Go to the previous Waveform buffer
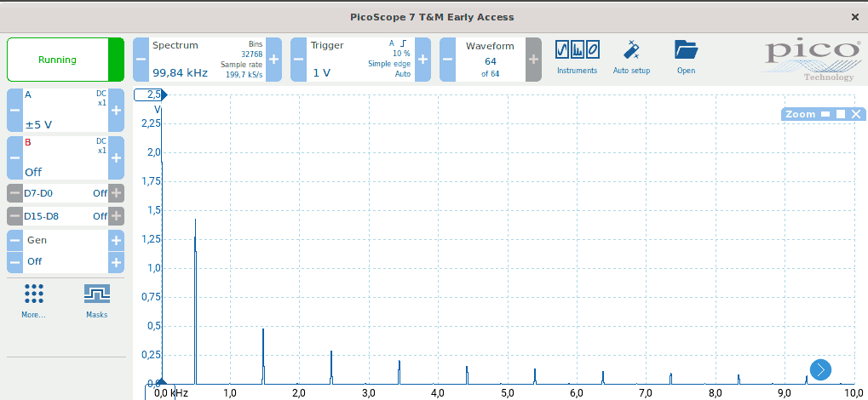The image size is (868, 400). point(448,60)
